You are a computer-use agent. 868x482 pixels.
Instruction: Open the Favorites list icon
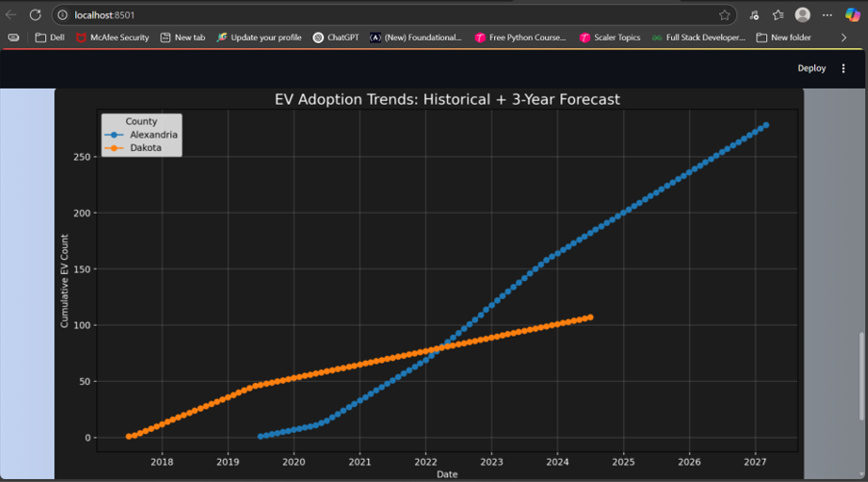(778, 14)
